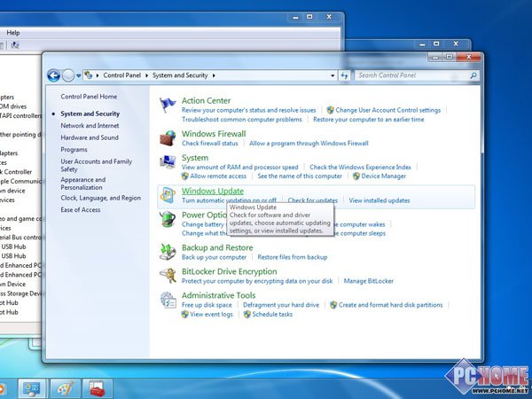This screenshot has height=399, width=532.
Task: Open the red toolbox taskbar icon
Action: [x=97, y=388]
